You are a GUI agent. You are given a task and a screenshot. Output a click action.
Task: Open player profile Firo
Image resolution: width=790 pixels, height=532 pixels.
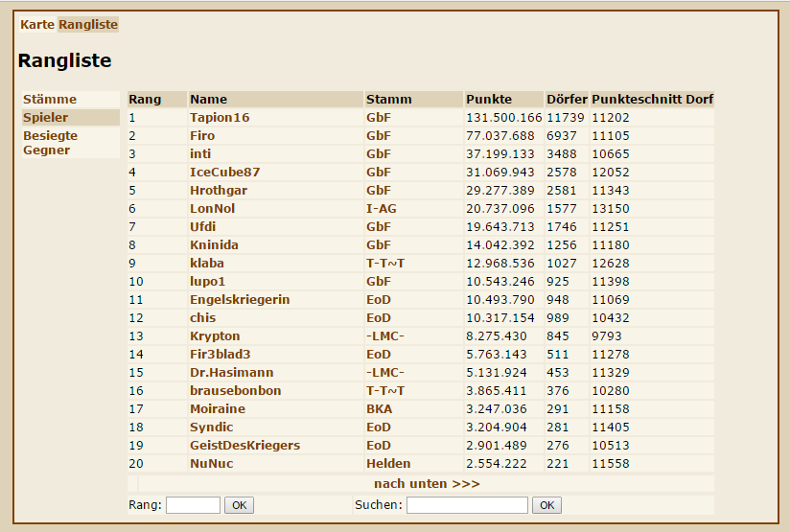[202, 136]
